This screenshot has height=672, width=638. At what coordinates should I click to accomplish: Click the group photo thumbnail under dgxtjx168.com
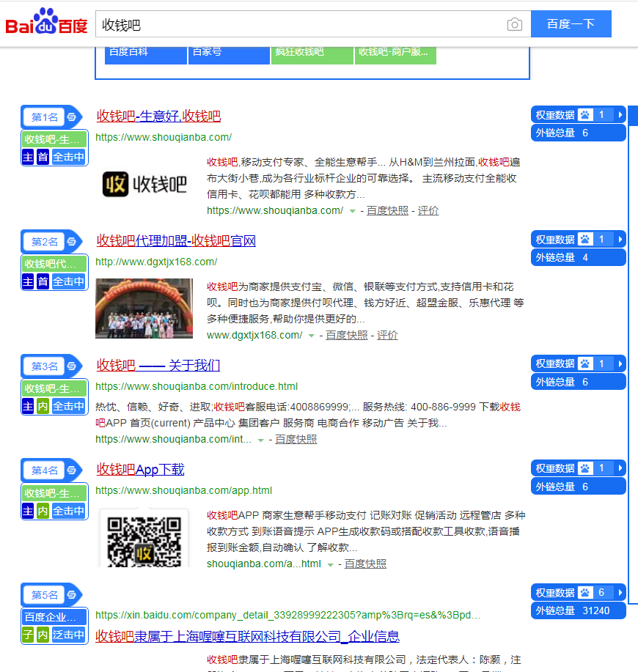coord(144,309)
